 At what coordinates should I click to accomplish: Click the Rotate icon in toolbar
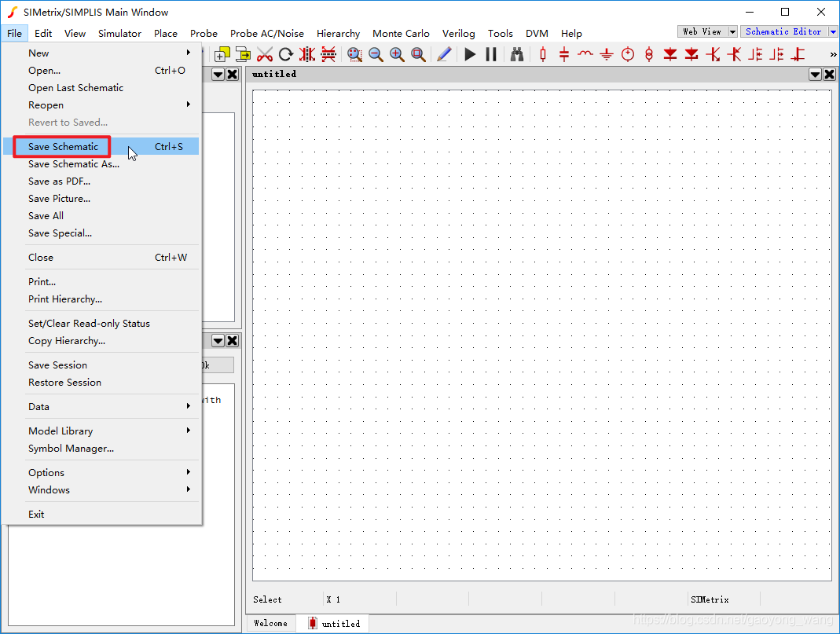tap(286, 54)
